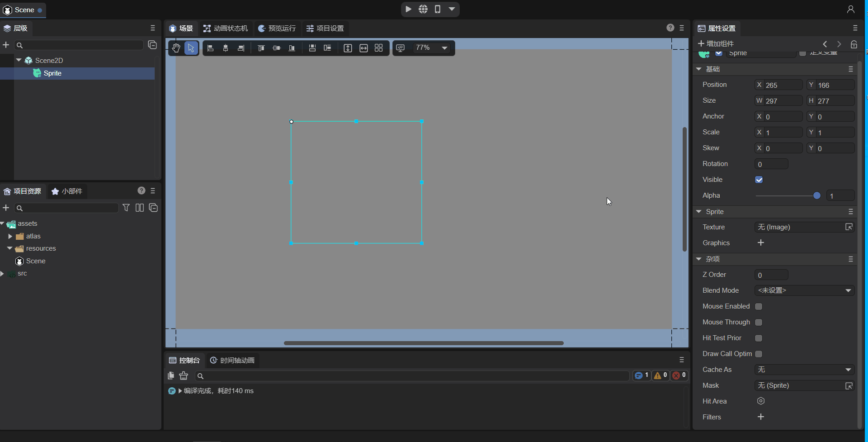Click the filter icon in project assets
The height and width of the screenshot is (442, 868).
tap(126, 208)
